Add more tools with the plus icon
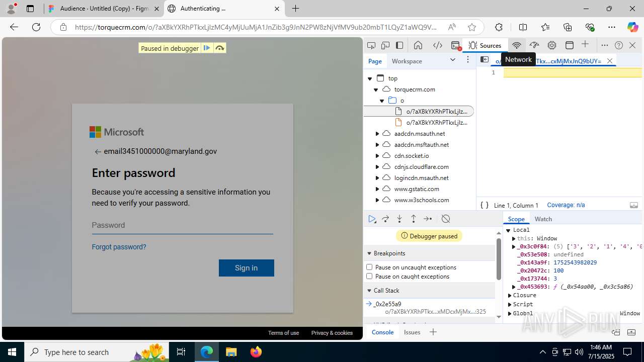 [585, 45]
